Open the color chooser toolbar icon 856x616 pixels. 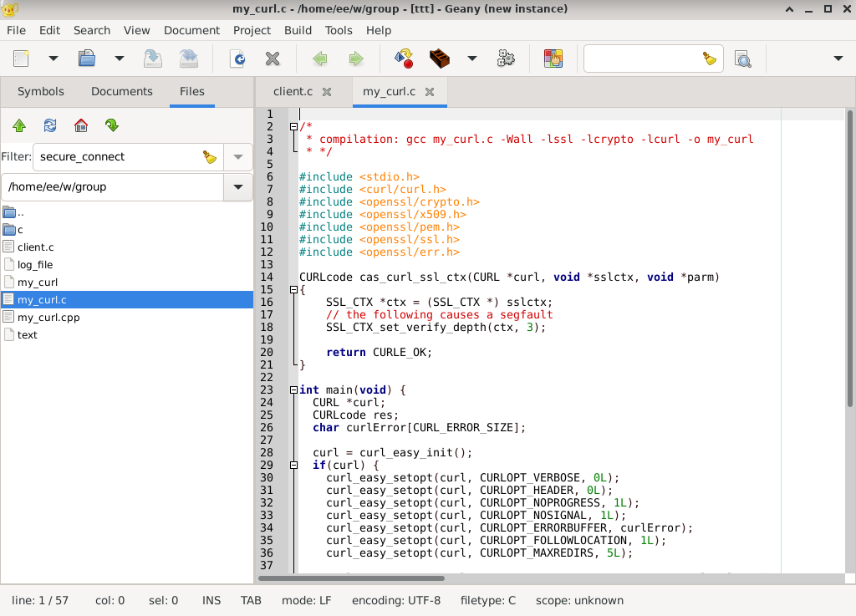[553, 59]
